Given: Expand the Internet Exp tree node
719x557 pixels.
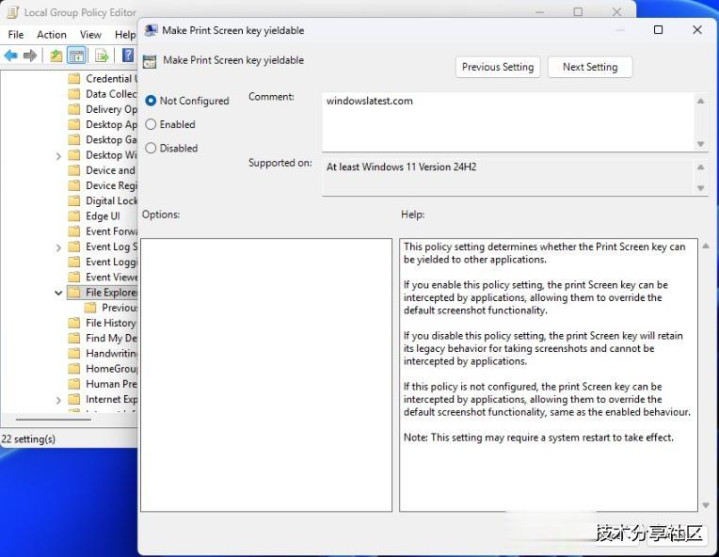Looking at the screenshot, I should click(58, 400).
